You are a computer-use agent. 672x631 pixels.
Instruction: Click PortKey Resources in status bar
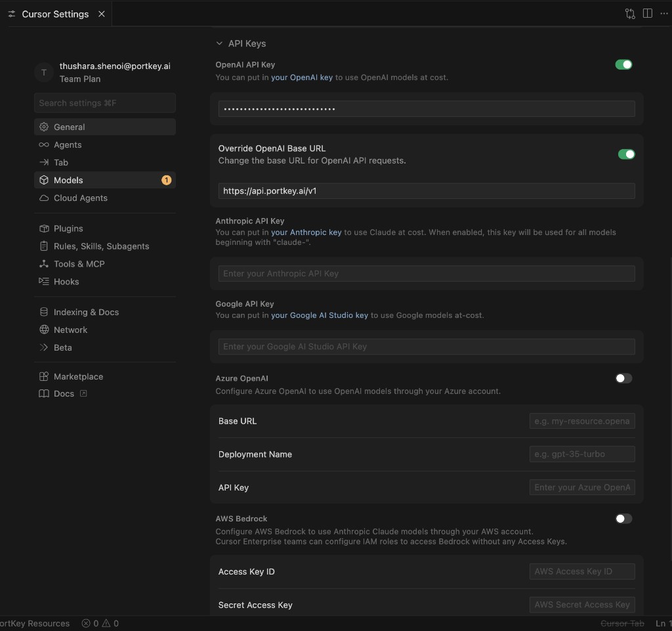[x=35, y=623]
